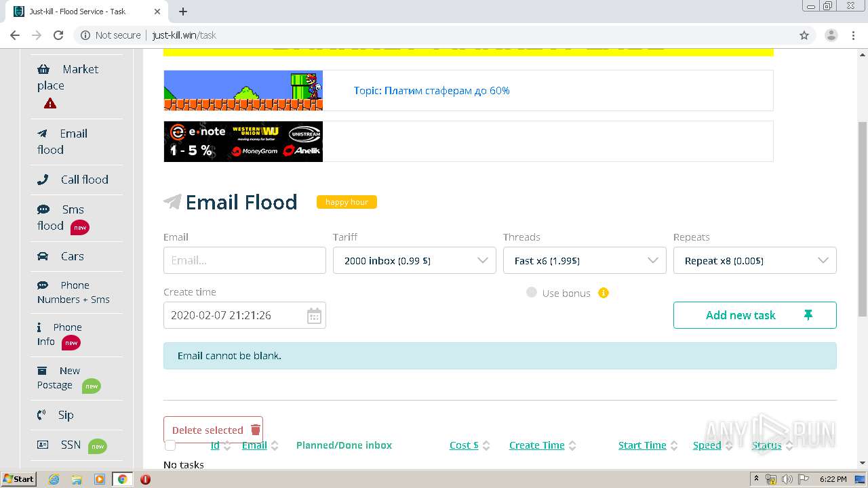Open the topic link about 60%
868x488 pixels.
[431, 90]
